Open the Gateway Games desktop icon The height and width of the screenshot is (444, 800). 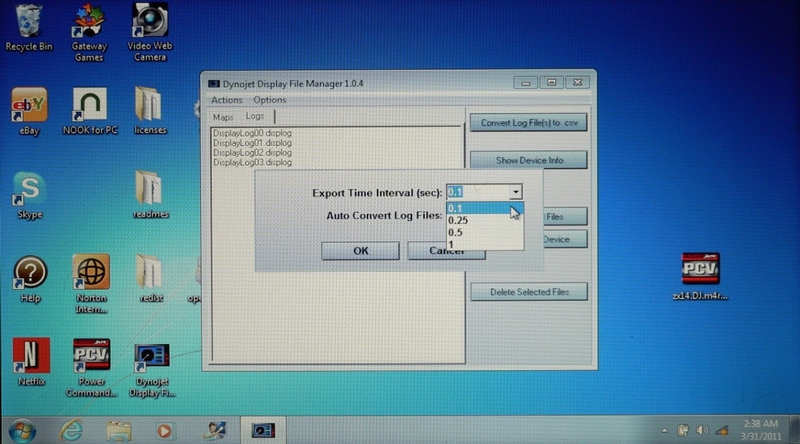click(x=89, y=22)
